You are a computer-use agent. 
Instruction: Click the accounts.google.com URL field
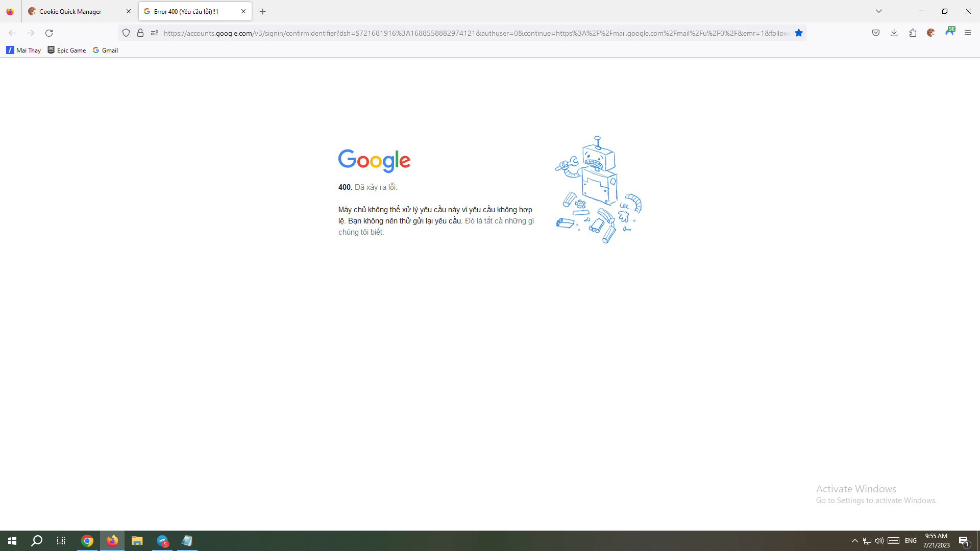(476, 33)
